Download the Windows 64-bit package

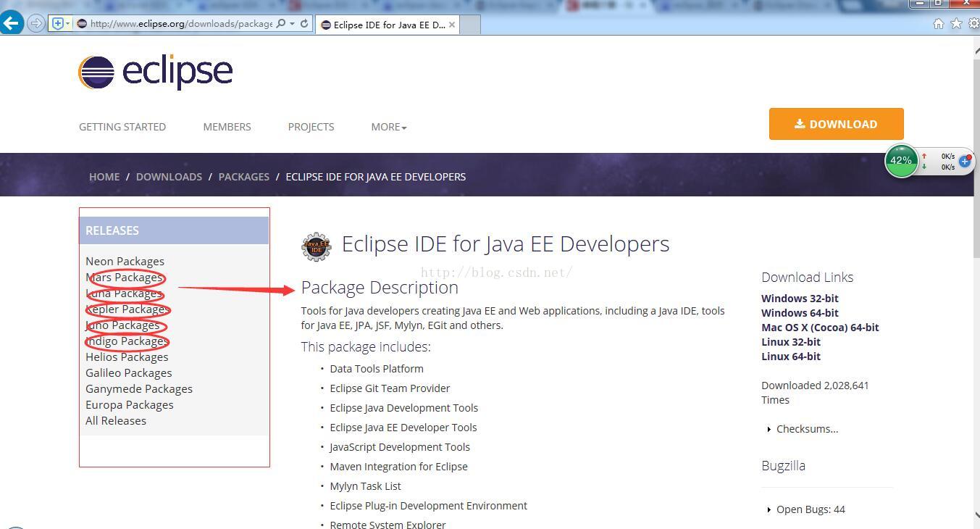[800, 312]
